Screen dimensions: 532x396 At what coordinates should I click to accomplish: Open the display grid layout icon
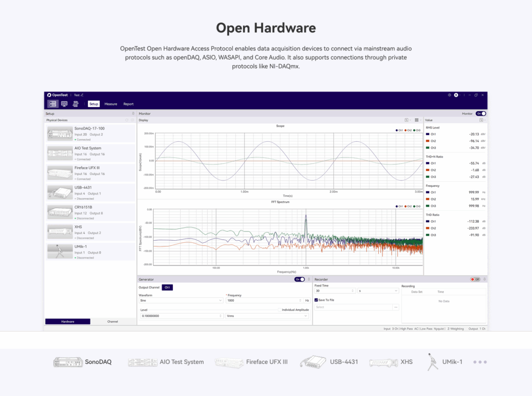tap(417, 120)
